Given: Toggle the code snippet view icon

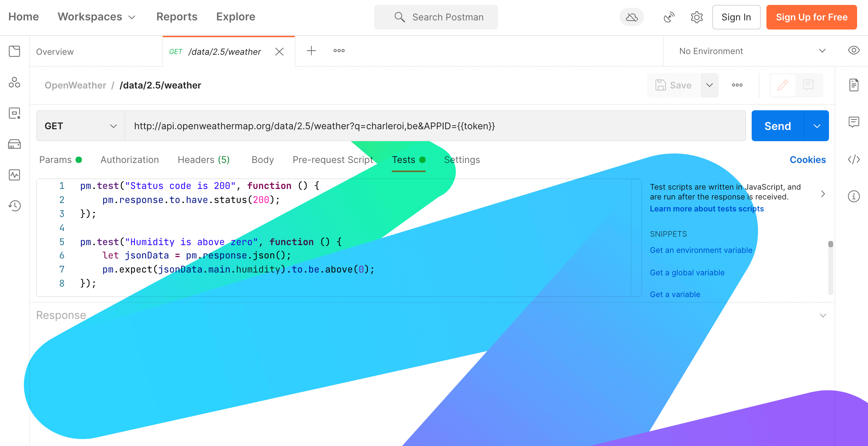Looking at the screenshot, I should point(855,160).
